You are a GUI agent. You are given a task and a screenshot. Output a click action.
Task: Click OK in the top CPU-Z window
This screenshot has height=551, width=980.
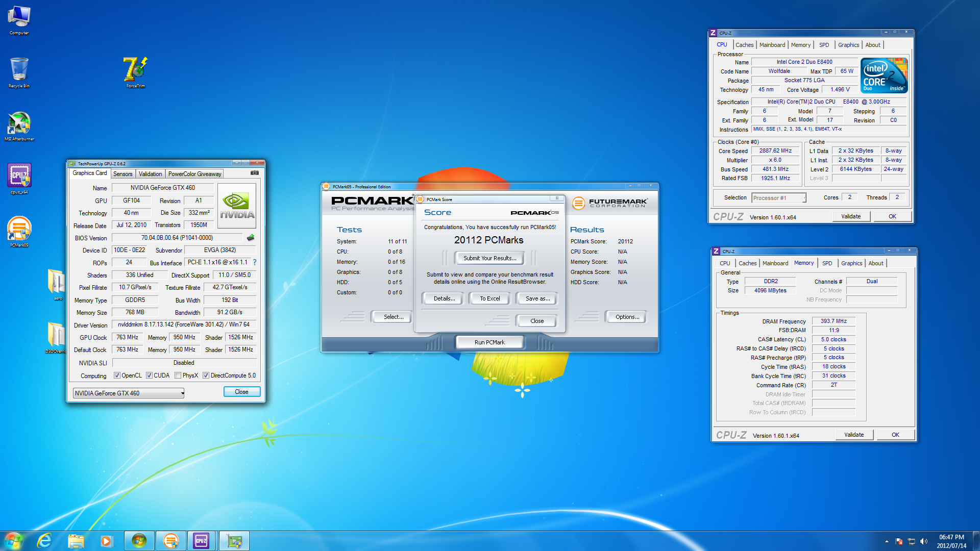click(x=892, y=216)
